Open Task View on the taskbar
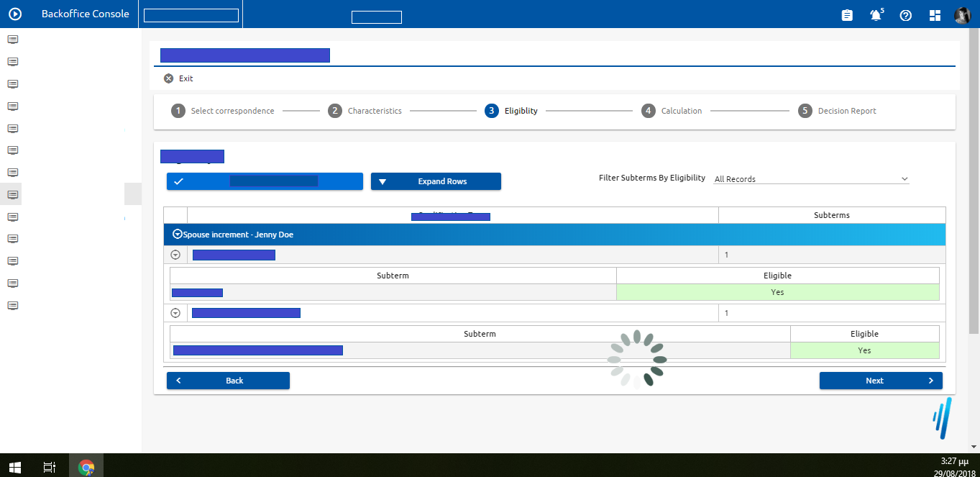The image size is (980, 477). pyautogui.click(x=50, y=468)
